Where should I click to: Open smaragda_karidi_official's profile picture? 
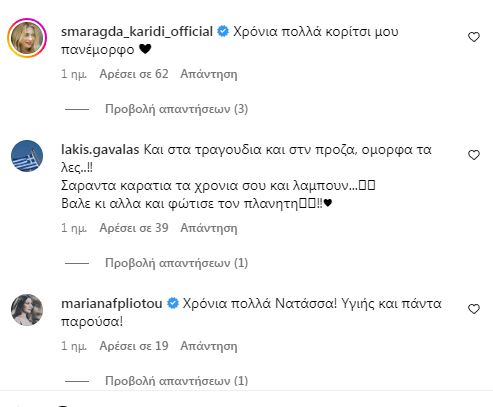27,38
